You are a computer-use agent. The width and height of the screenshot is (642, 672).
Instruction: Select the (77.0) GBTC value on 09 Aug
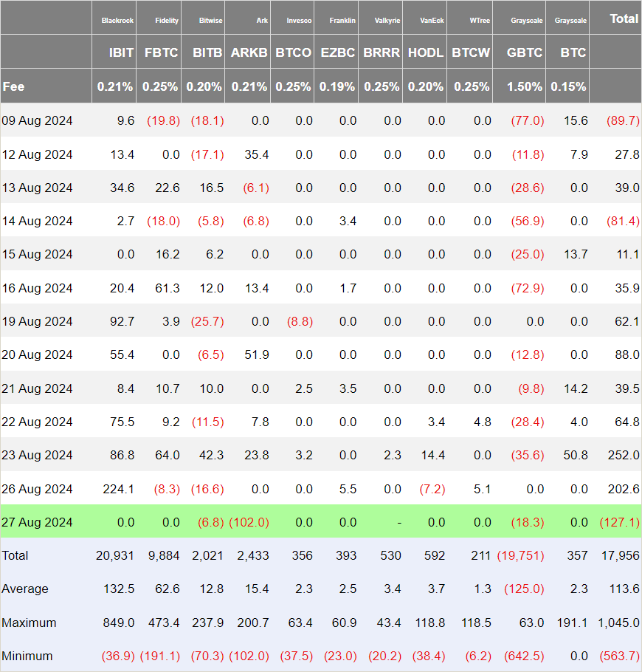pyautogui.click(x=528, y=121)
